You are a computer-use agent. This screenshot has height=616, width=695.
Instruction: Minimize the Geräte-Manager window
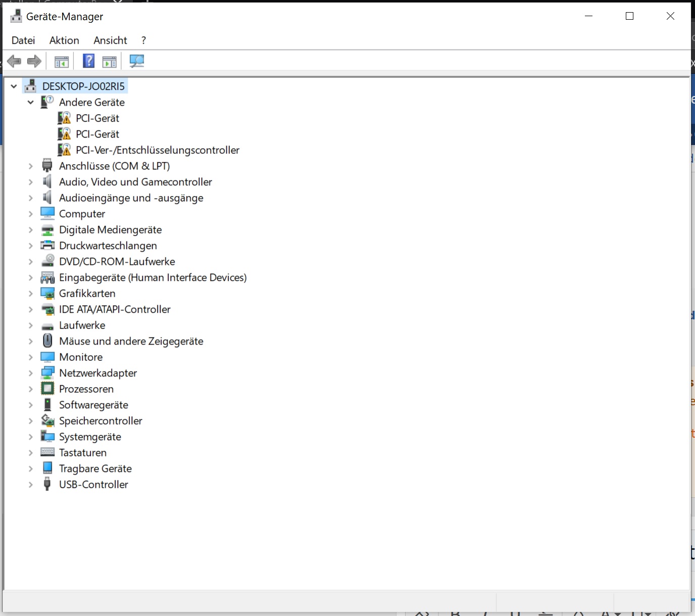tap(588, 16)
